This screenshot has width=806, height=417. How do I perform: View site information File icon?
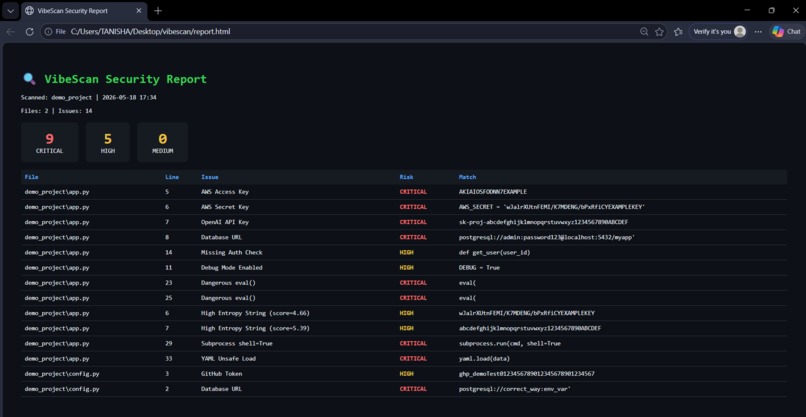tap(55, 31)
